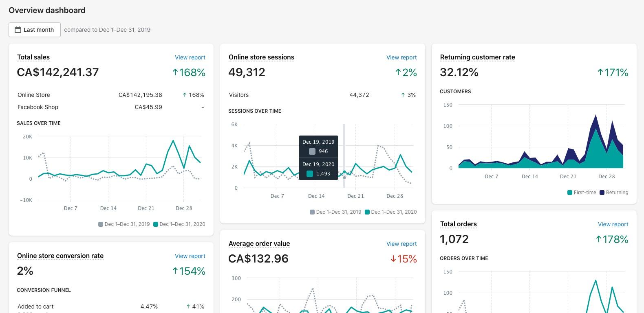This screenshot has height=313, width=644.
Task: Click the red down arrow beside 15%
Action: point(393,259)
